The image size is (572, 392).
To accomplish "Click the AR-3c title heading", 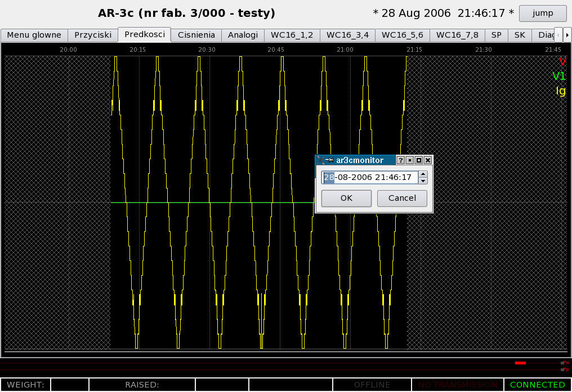I will click(186, 13).
